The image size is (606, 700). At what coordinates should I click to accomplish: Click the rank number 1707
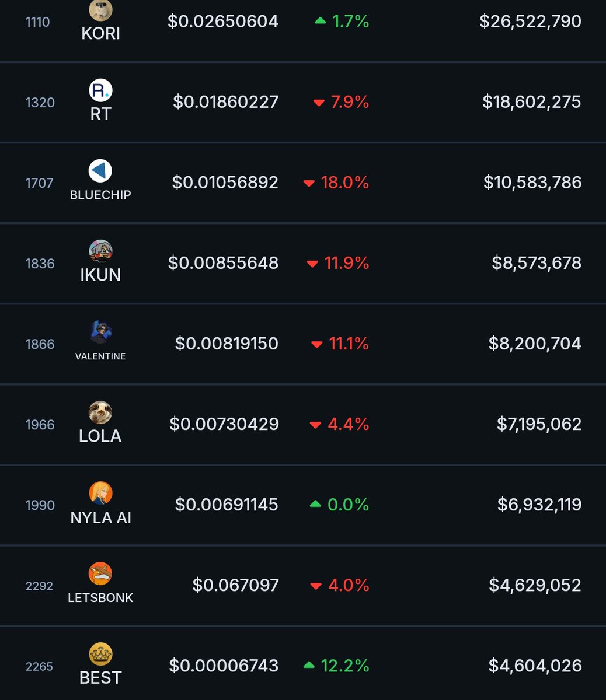(40, 183)
